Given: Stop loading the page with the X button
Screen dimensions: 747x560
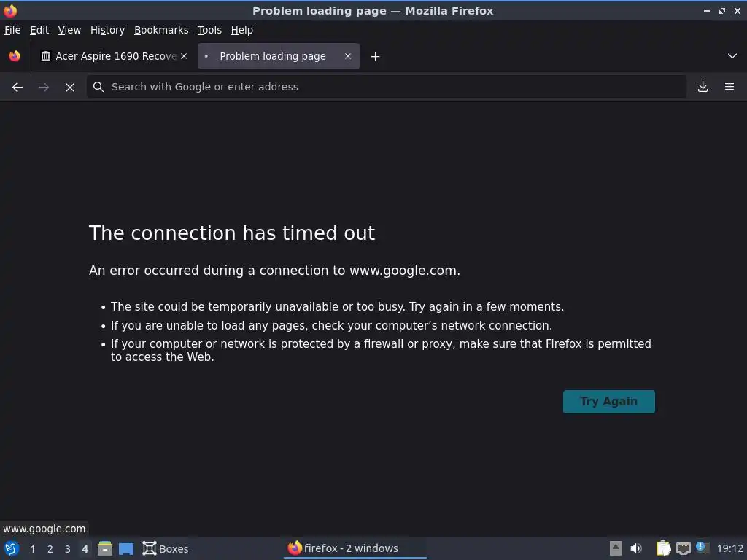Looking at the screenshot, I should point(70,87).
